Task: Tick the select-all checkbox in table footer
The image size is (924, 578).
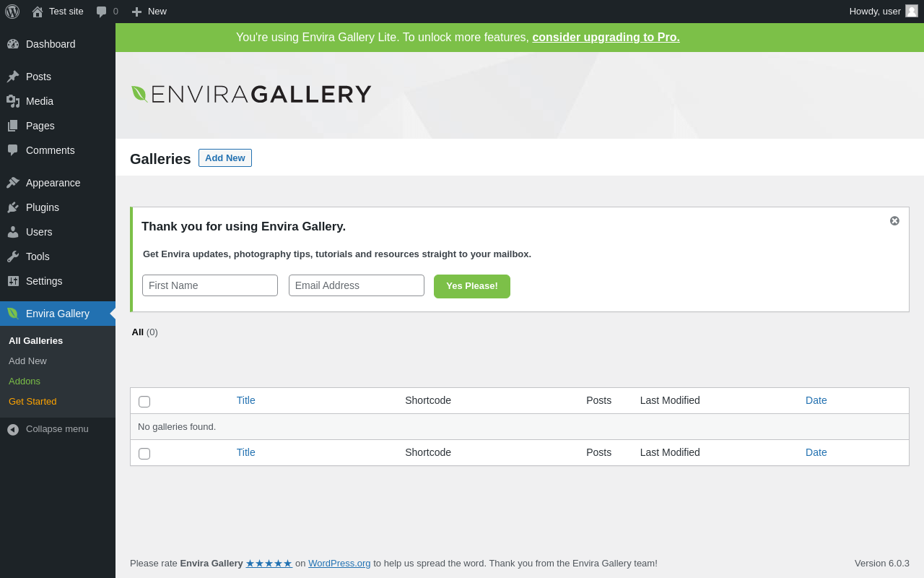Action: pyautogui.click(x=144, y=454)
